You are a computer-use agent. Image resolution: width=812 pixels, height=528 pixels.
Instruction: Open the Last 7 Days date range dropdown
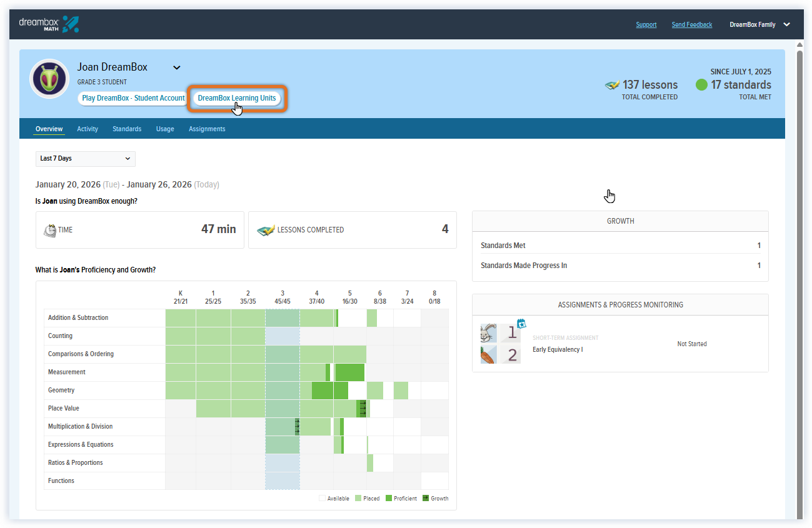(x=86, y=159)
